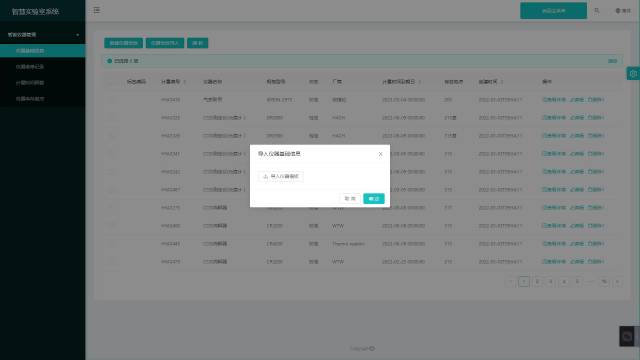Tick the checkbox of the first table row
Viewport: 640px width, 360px height.
[x=111, y=100]
